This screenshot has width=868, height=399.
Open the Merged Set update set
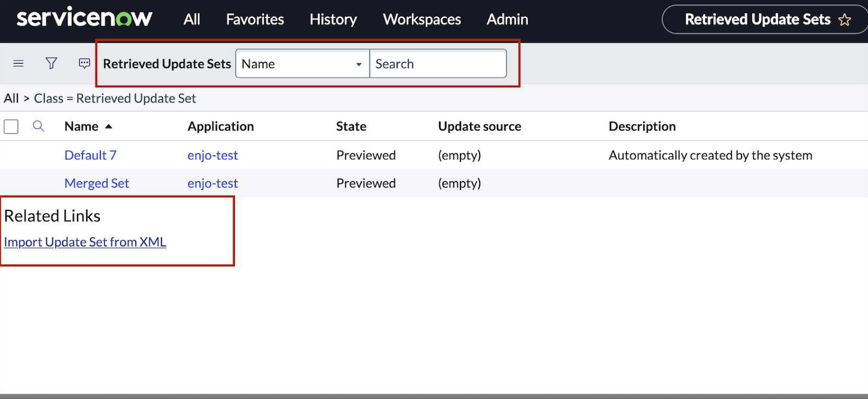(97, 183)
